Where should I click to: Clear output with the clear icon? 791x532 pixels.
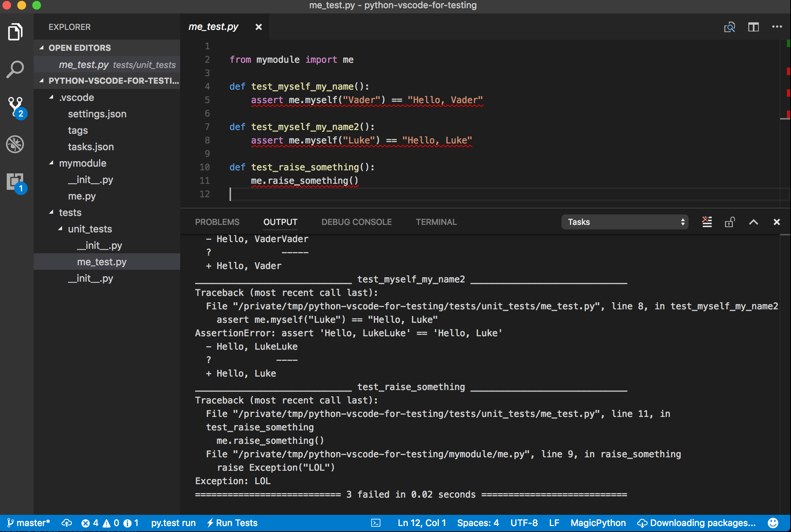click(x=707, y=222)
